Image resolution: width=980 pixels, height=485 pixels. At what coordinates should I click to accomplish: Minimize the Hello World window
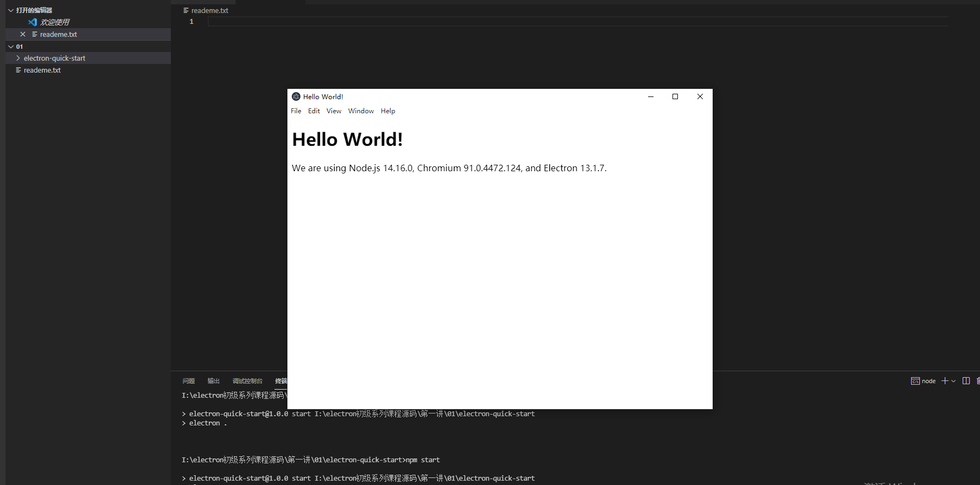[651, 96]
